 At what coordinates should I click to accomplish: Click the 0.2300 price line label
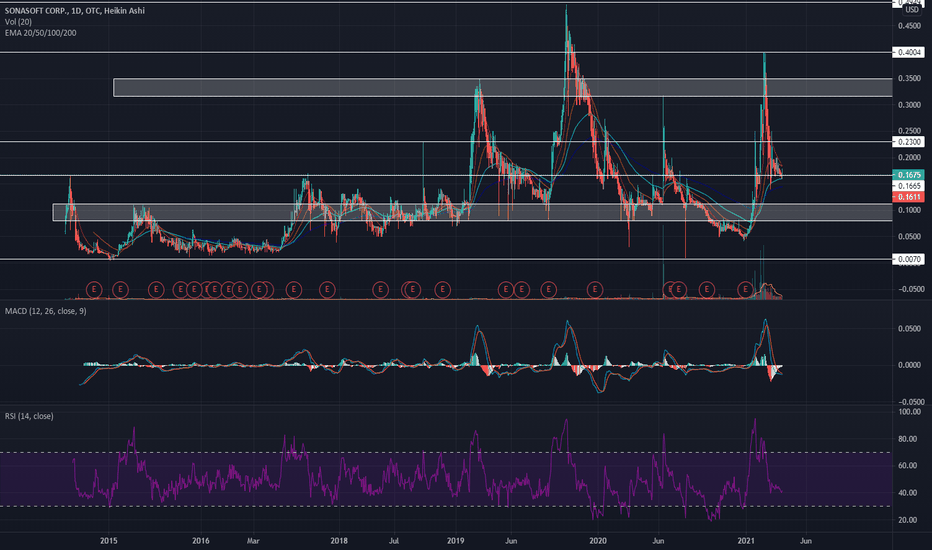[x=909, y=142]
